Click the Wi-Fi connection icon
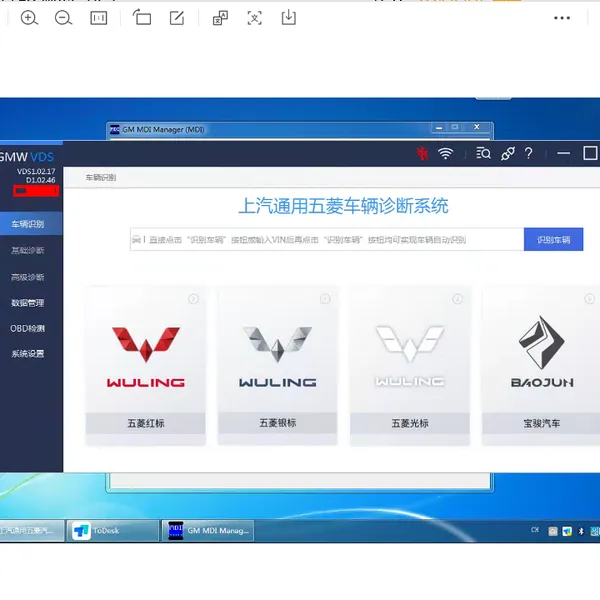Image resolution: width=600 pixels, height=600 pixels. click(x=445, y=153)
